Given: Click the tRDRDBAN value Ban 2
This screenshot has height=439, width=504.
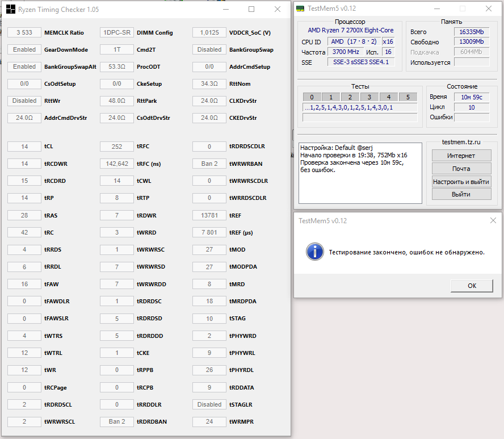Looking at the screenshot, I should (117, 421).
